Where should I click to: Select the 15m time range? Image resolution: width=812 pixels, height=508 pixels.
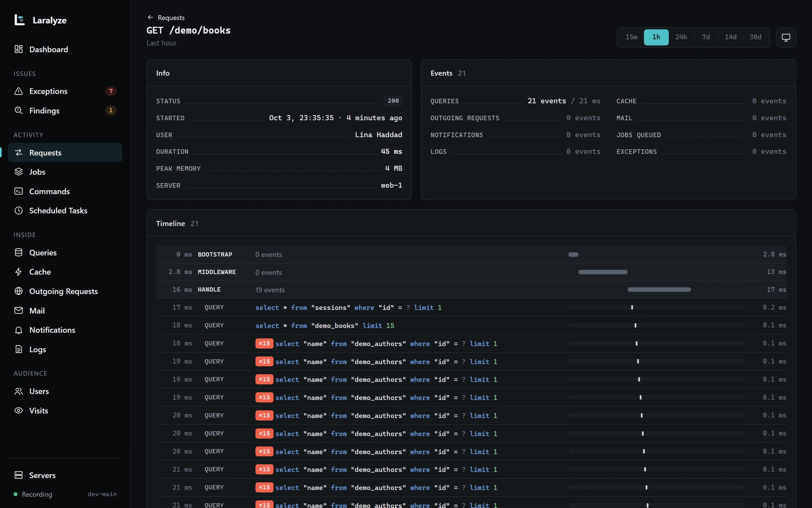coord(631,37)
